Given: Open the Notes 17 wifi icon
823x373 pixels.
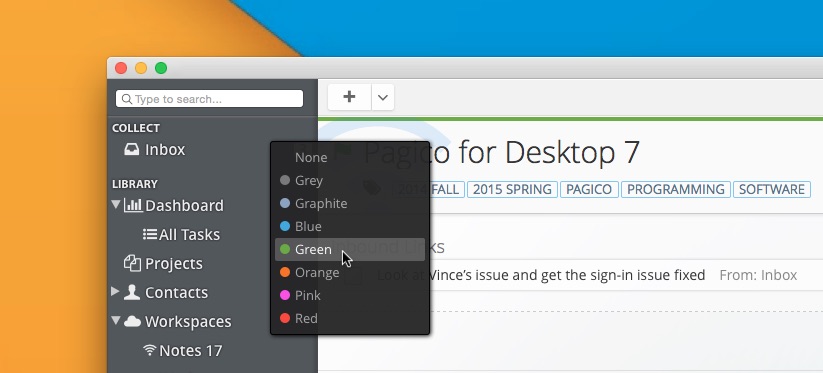Looking at the screenshot, I should coord(150,350).
